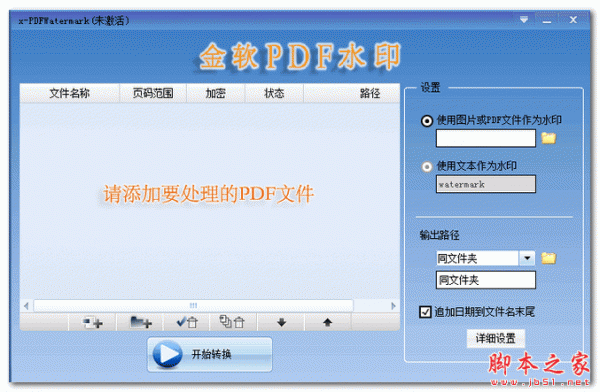Move file up with up arrow

tap(328, 322)
